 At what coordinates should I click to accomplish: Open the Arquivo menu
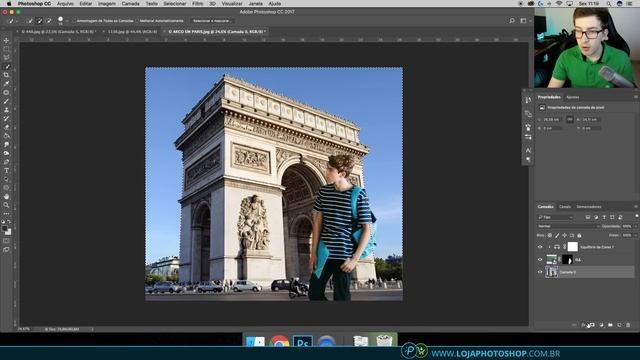tap(65, 4)
